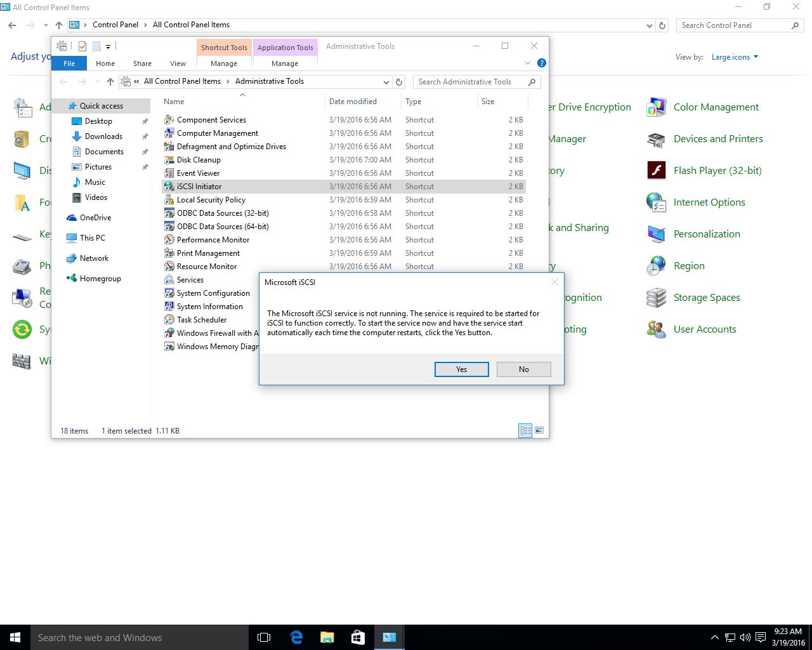This screenshot has width=812, height=650.
Task: Click Search the web and Windows box
Action: (x=140, y=637)
